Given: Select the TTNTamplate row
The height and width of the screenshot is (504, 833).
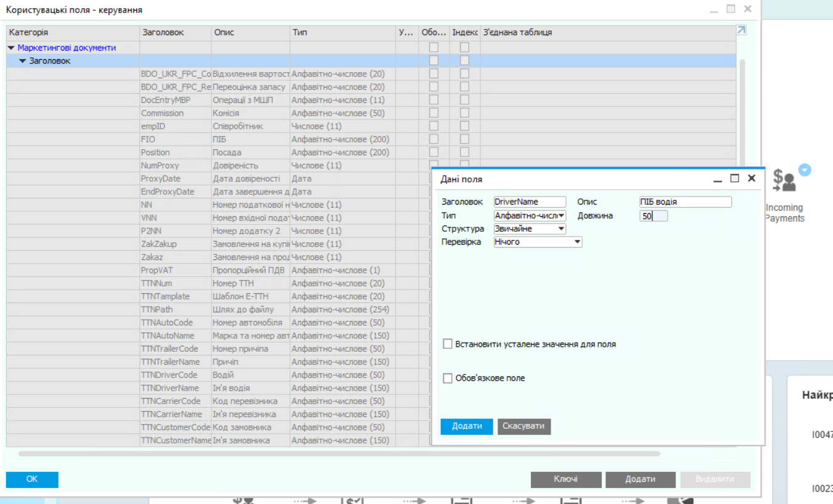Looking at the screenshot, I should tap(219, 296).
